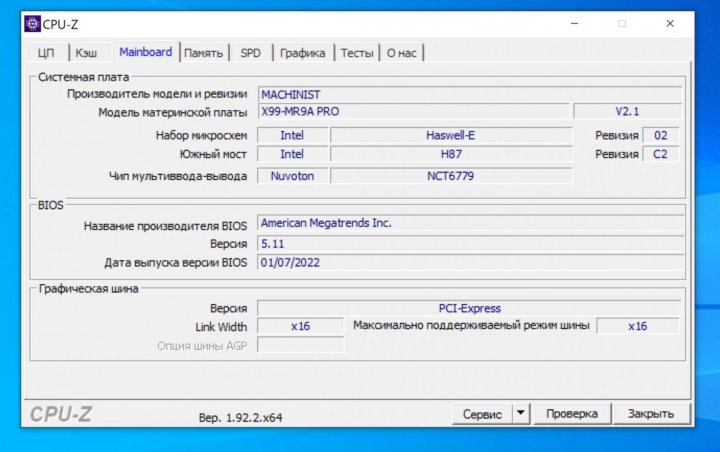The height and width of the screenshot is (452, 720).
Task: Click the Haswell-E chipset field
Action: pyautogui.click(x=451, y=135)
